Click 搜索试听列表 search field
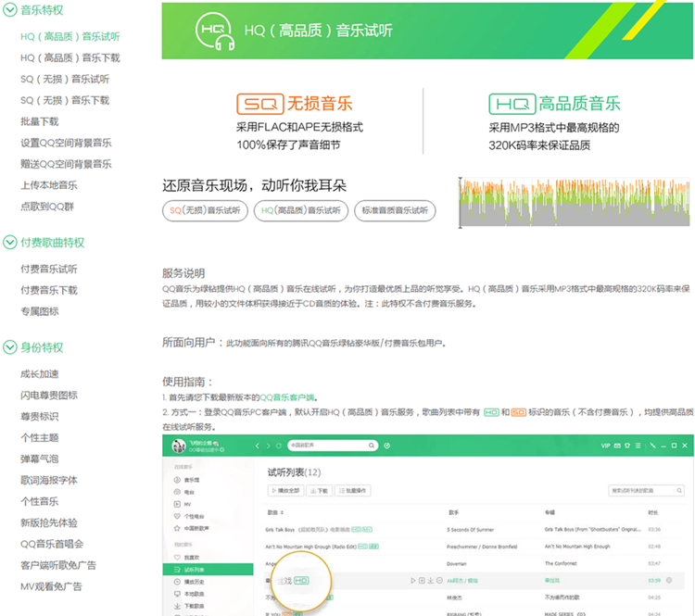Image resolution: width=695 pixels, height=616 pixels. click(646, 490)
